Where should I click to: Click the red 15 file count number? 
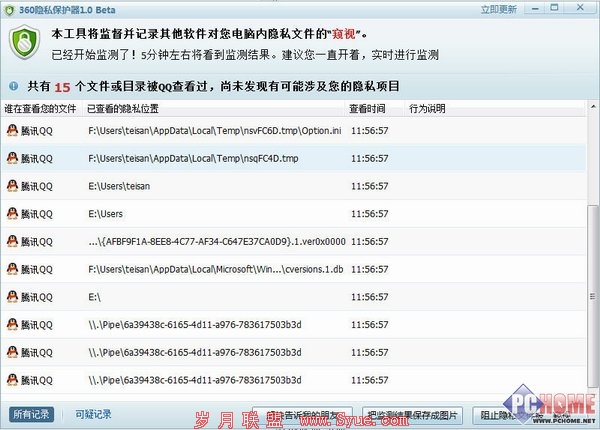coord(62,87)
